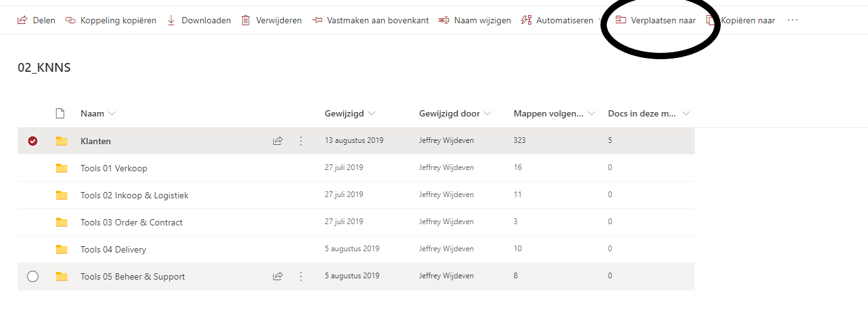Screen dimensions: 868x323
Task: Deselect the checked Klanten row circle
Action: tap(33, 141)
